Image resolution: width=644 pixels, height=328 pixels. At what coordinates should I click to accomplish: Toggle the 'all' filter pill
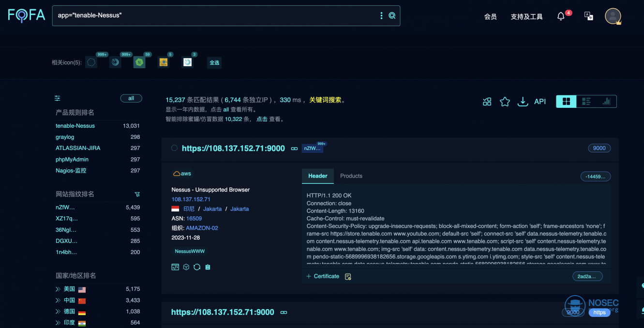131,98
